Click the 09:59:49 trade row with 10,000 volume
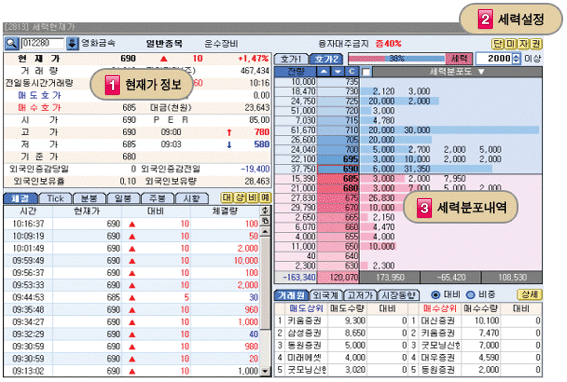Screen dimensions: 567x382 click(132, 261)
